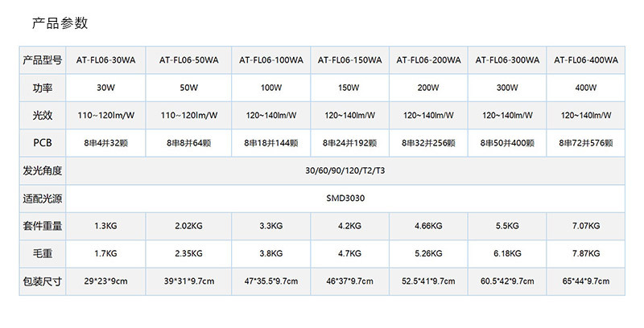Tap gross weight 2.35KG
This screenshot has width=644, height=328.
[189, 254]
